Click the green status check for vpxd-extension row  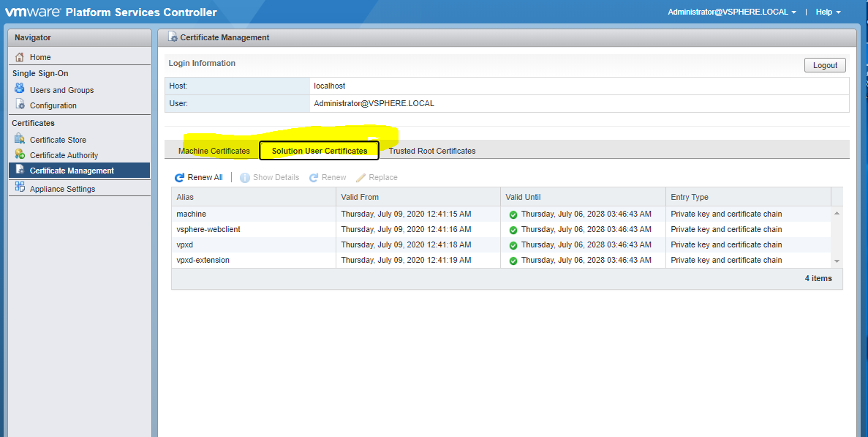(513, 261)
